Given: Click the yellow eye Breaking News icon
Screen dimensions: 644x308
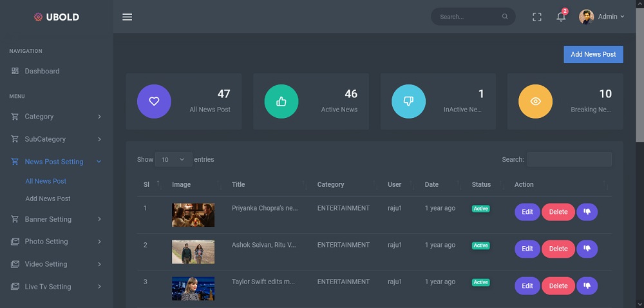Looking at the screenshot, I should coord(536,101).
